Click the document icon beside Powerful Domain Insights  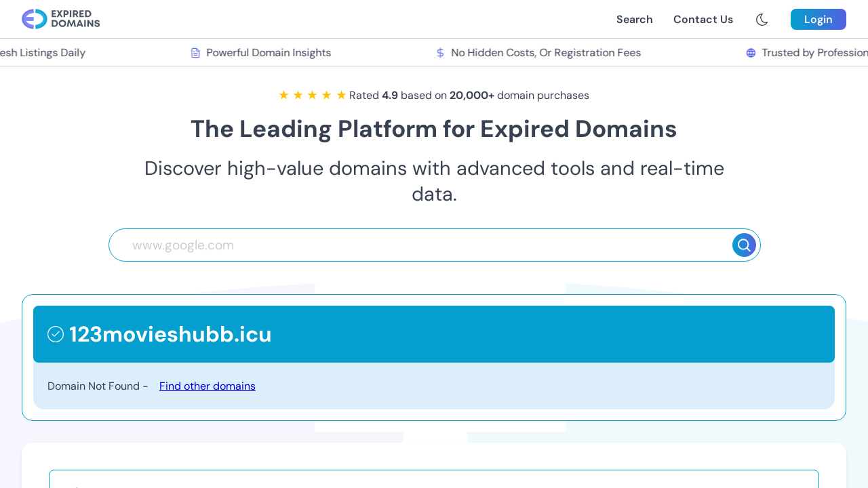[x=195, y=53]
